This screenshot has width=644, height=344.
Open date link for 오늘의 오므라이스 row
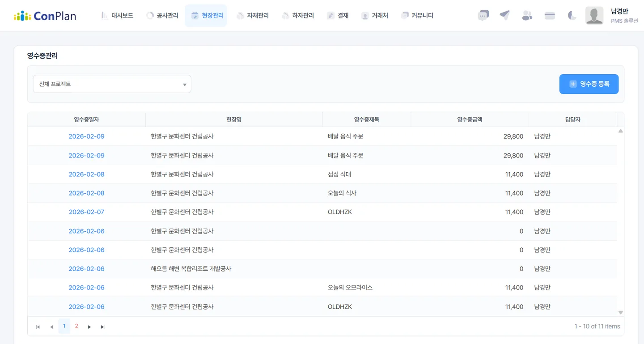[86, 288]
